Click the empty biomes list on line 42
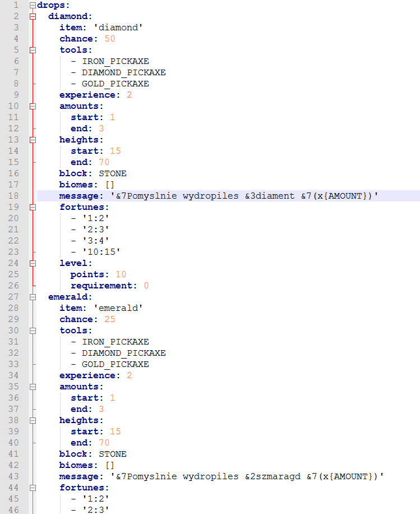This screenshot has width=420, height=514. tap(110, 465)
